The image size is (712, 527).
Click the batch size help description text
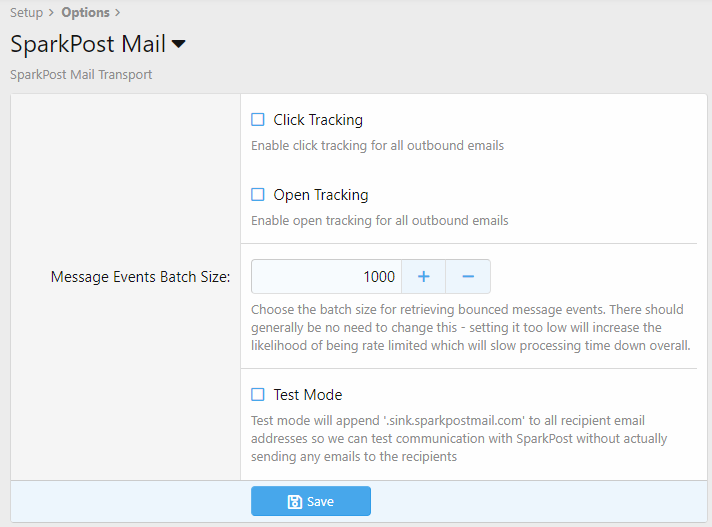(470, 328)
